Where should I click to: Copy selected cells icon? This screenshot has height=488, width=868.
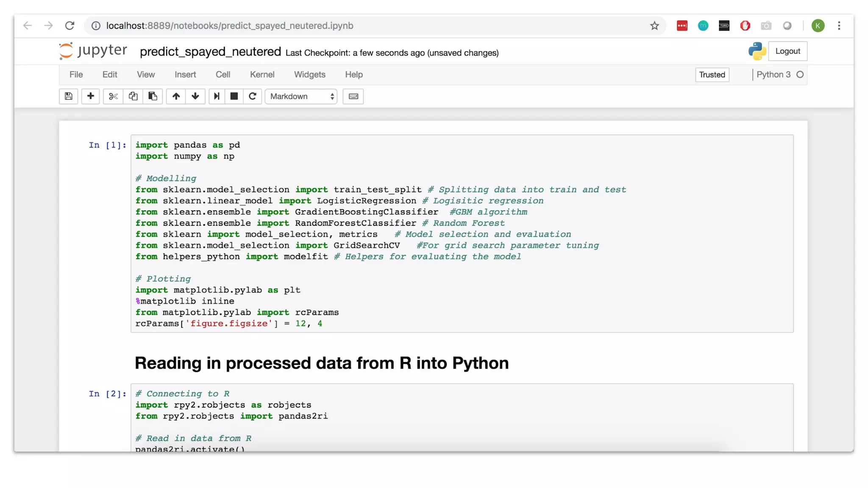tap(133, 96)
